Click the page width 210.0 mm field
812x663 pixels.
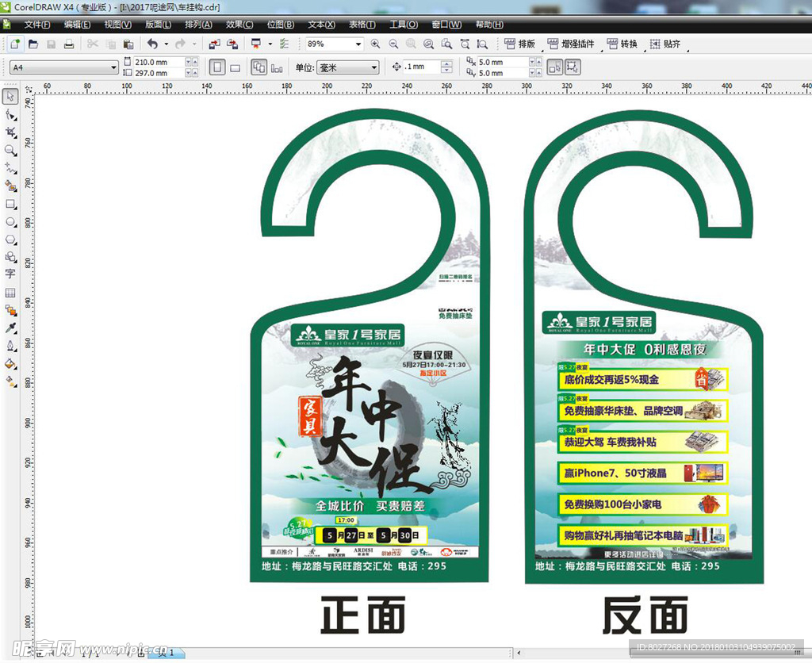(x=158, y=62)
